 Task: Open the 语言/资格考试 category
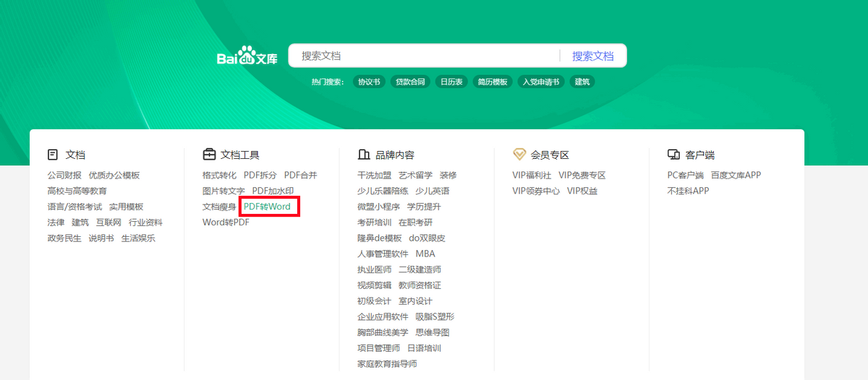tap(75, 207)
